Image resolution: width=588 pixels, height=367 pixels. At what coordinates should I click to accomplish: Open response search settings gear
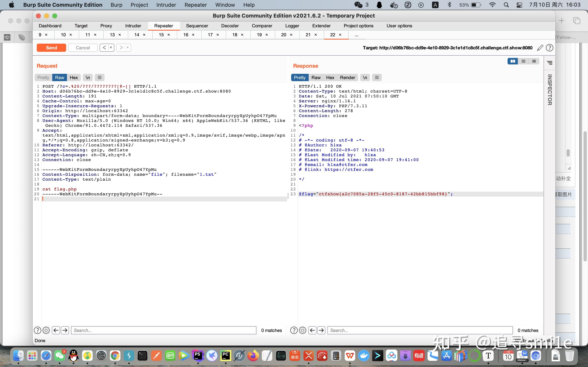(303, 330)
